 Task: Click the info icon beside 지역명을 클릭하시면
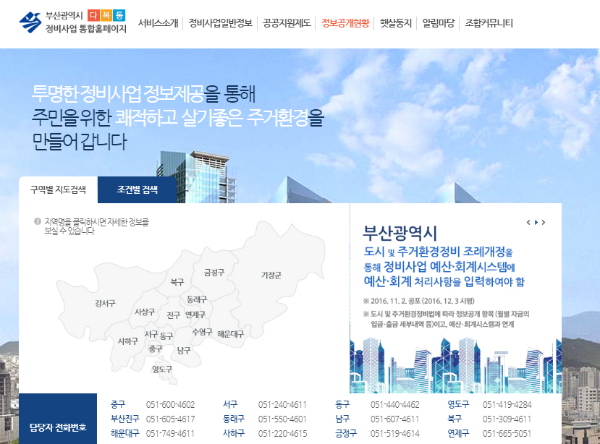[38, 221]
